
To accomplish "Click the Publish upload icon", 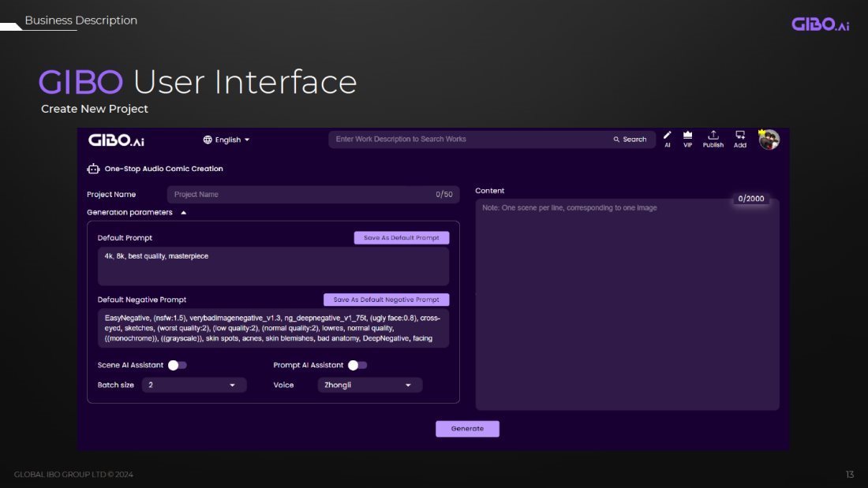I will pyautogui.click(x=713, y=139).
